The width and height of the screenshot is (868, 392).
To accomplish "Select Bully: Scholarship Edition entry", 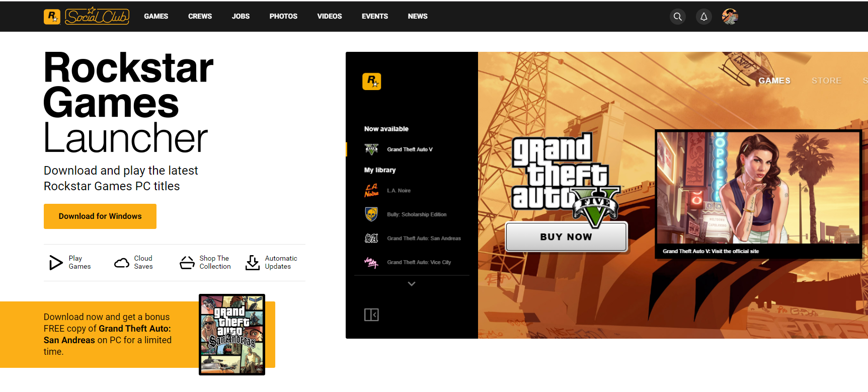I will 417,214.
